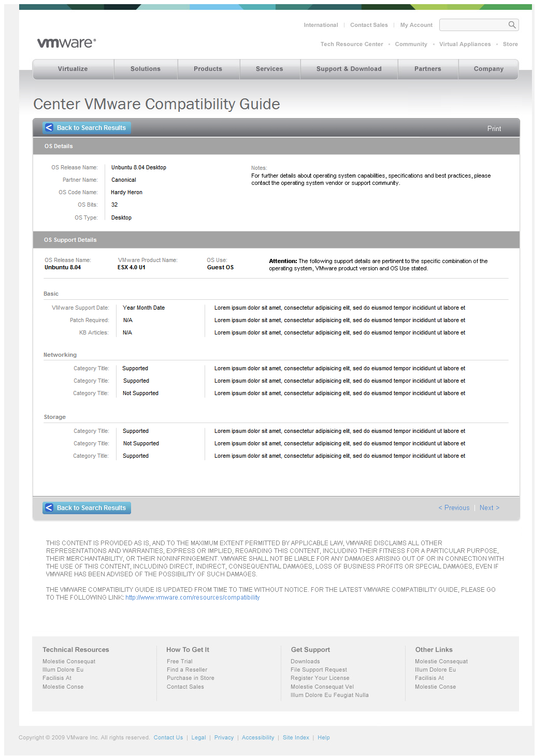Go to the Partners section

click(427, 69)
